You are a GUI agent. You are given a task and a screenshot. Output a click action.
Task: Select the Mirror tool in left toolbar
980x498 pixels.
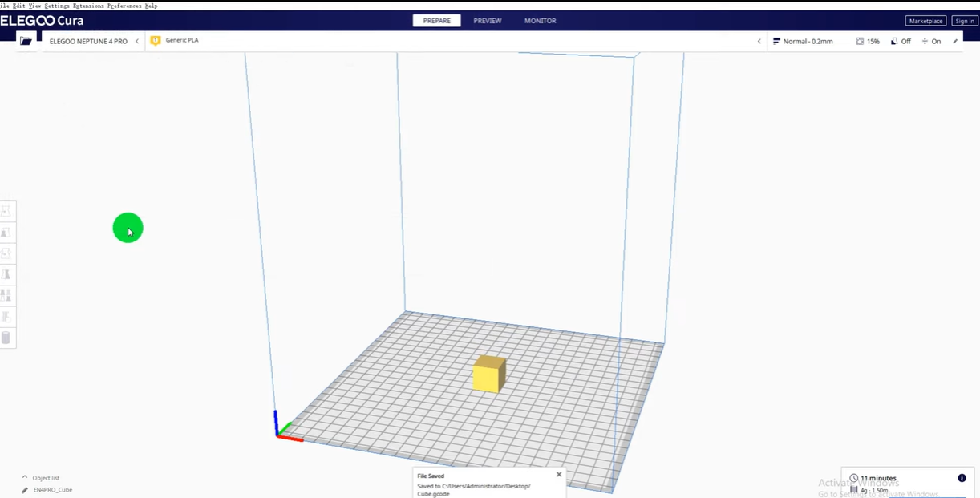click(6, 275)
